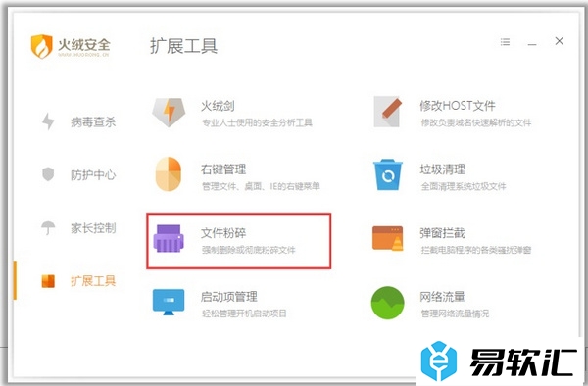Click 修改负责域名快速解析的文件 description
Viewport: 588px width, 386px height.
[476, 122]
